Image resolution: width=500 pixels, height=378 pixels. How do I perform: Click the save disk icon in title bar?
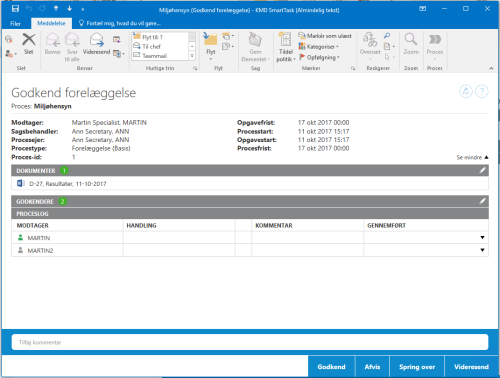point(15,9)
